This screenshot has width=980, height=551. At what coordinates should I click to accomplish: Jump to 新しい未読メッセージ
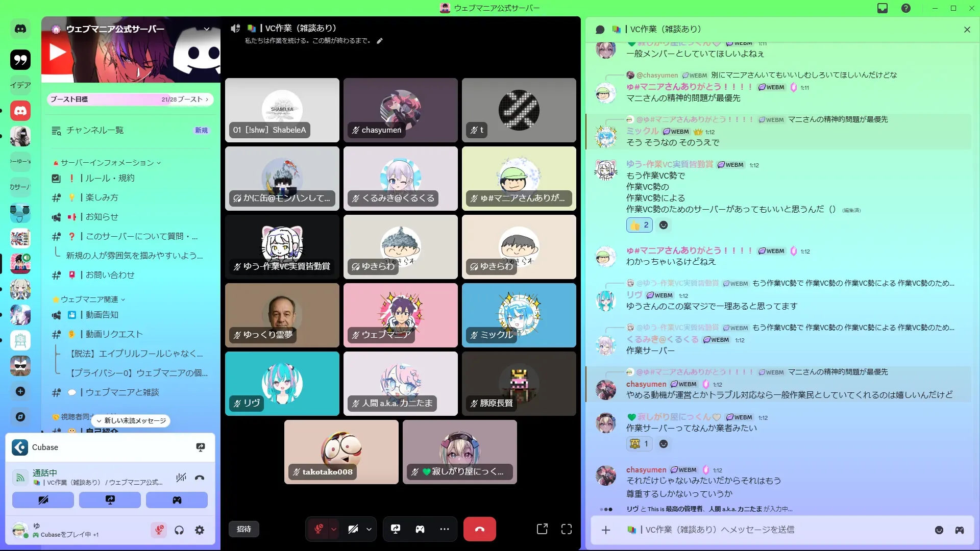[131, 421]
